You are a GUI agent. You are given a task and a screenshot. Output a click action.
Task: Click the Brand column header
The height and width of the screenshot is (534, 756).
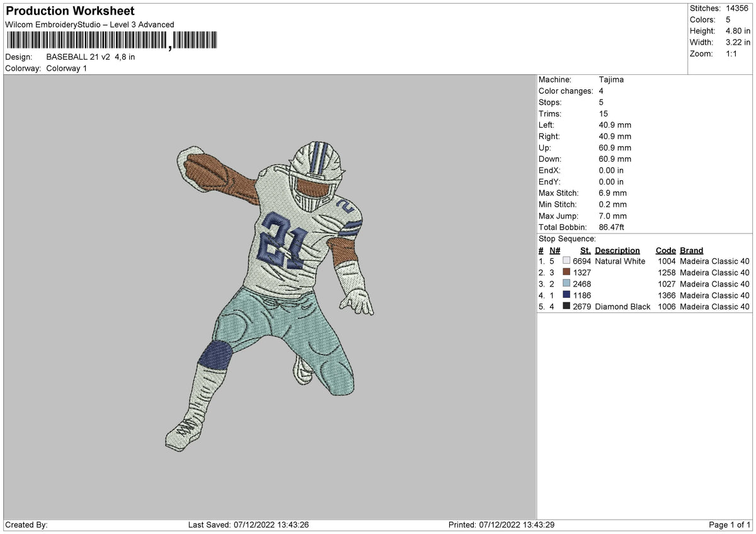[x=692, y=250]
